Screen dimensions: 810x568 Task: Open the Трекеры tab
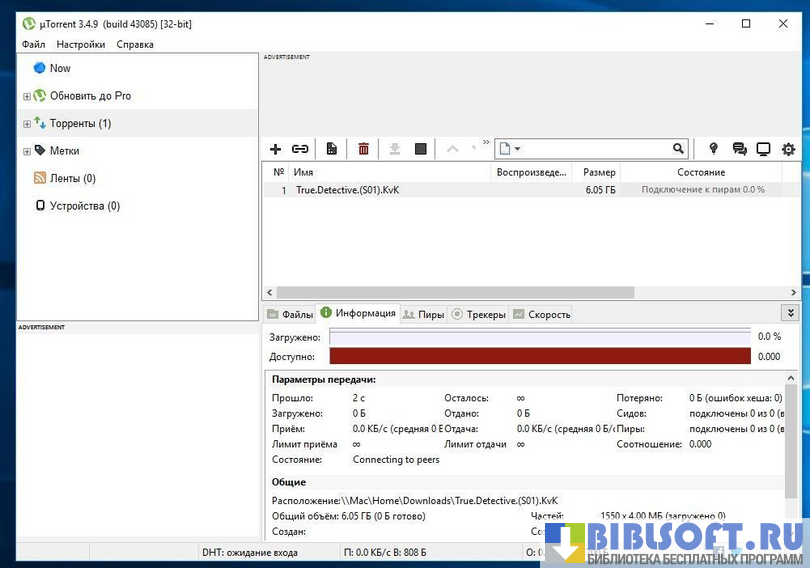[479, 314]
